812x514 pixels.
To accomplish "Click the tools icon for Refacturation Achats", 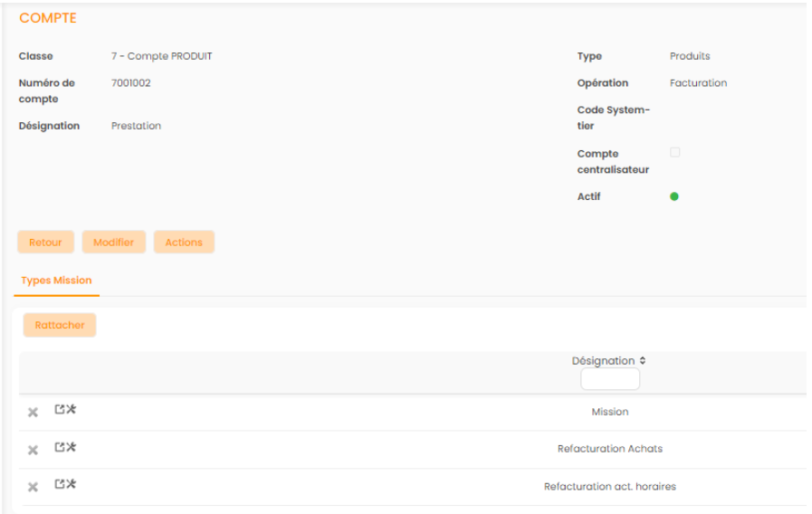I will coord(71,447).
